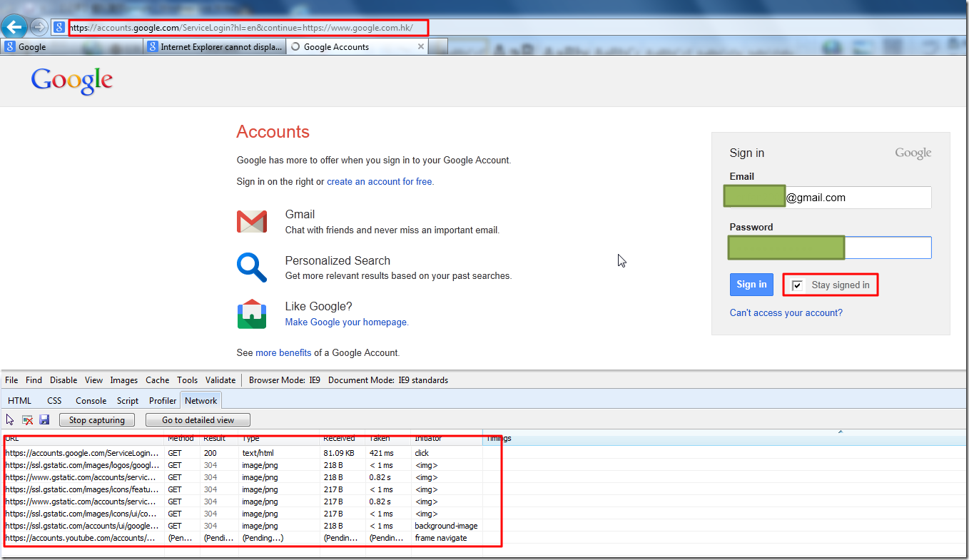Click the Personalized Search magnifier icon
Screen dimensions: 969x560
coord(251,268)
